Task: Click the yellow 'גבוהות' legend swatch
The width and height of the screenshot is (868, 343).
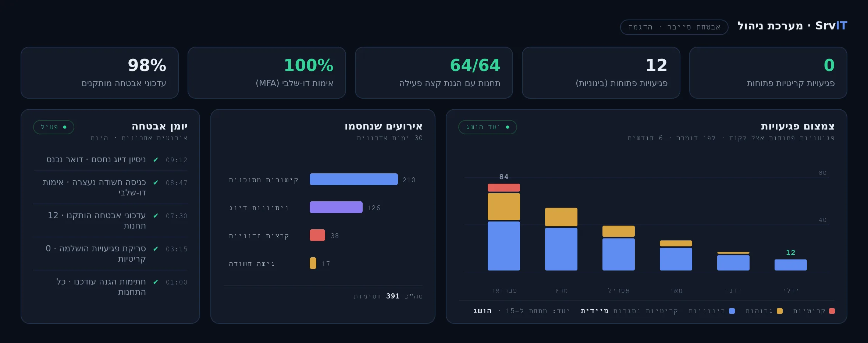Action: coord(780,311)
